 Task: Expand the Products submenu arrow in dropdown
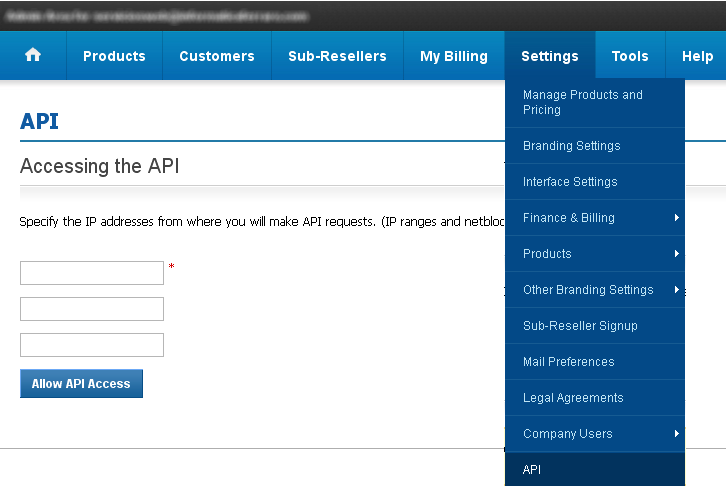click(676, 254)
